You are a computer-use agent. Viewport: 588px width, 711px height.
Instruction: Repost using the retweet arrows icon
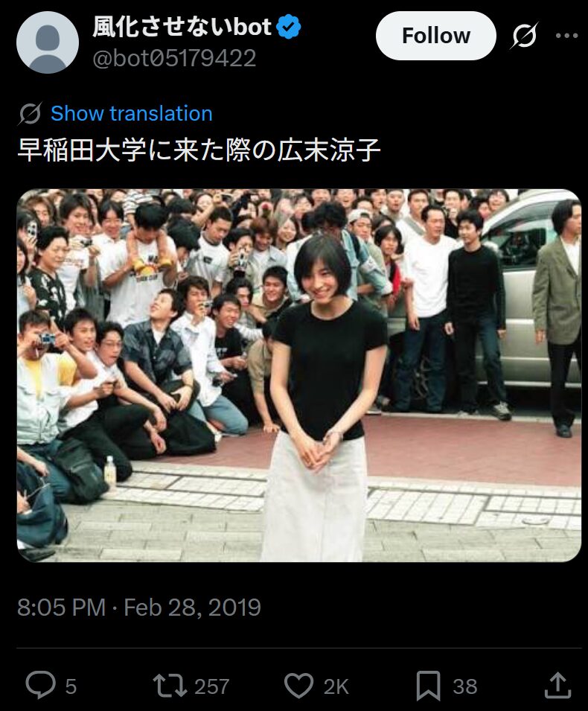tap(170, 685)
